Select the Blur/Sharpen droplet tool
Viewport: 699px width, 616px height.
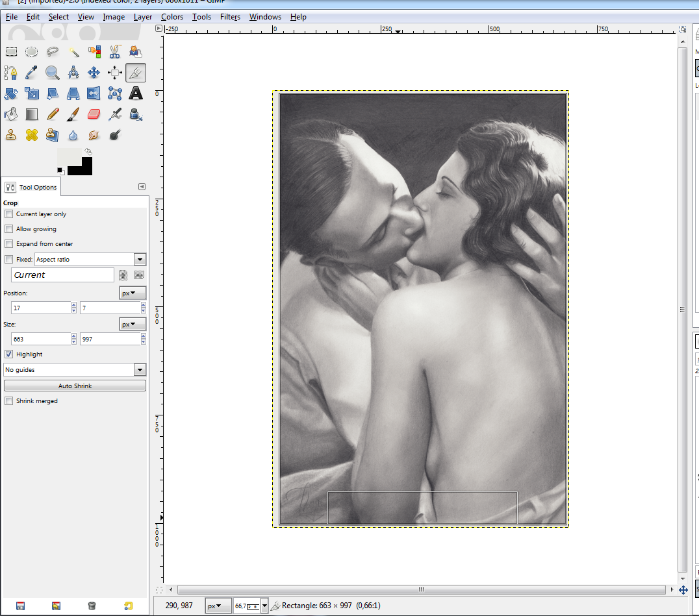[x=73, y=135]
